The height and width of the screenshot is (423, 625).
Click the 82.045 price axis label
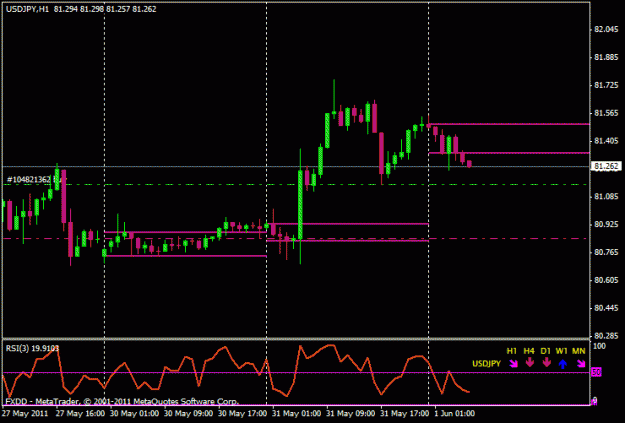(x=606, y=30)
